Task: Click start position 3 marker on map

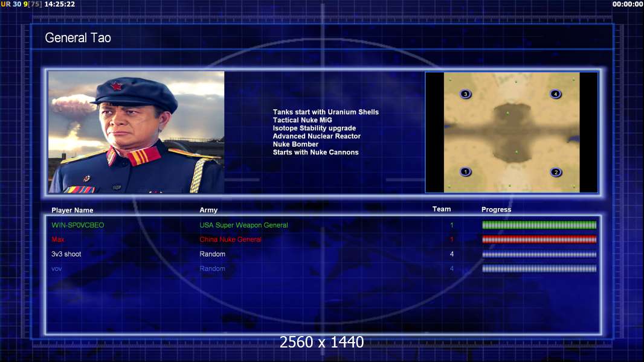Action: coord(465,94)
